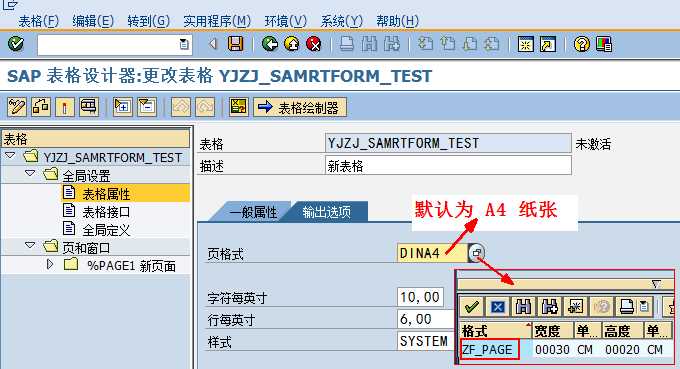Open the 编辑(E) menu

pos(93,21)
